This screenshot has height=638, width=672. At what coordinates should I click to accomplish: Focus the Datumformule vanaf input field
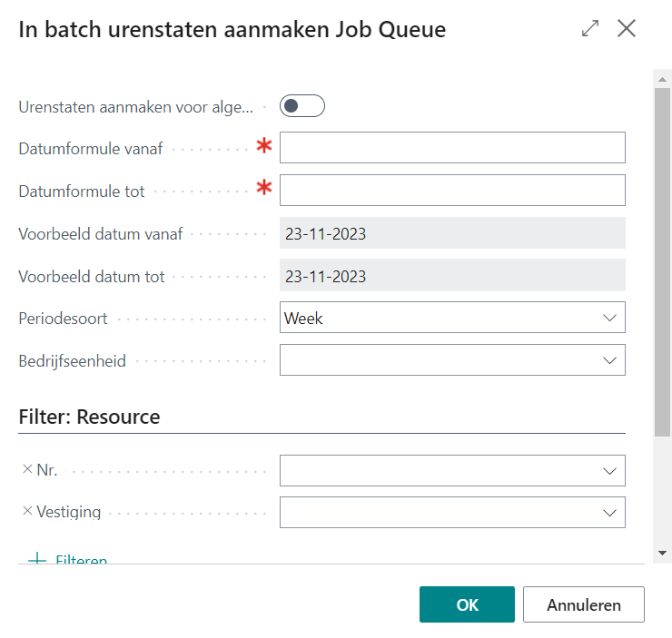click(452, 148)
